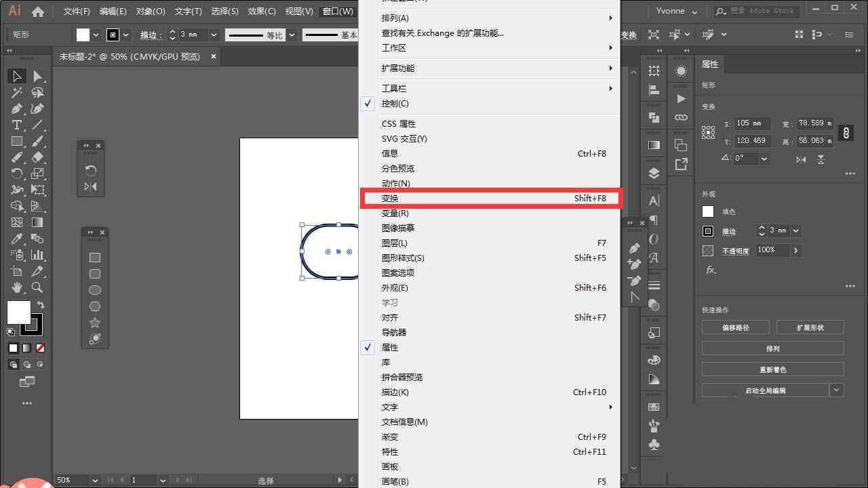Click the 排列 quick action button

click(x=773, y=348)
